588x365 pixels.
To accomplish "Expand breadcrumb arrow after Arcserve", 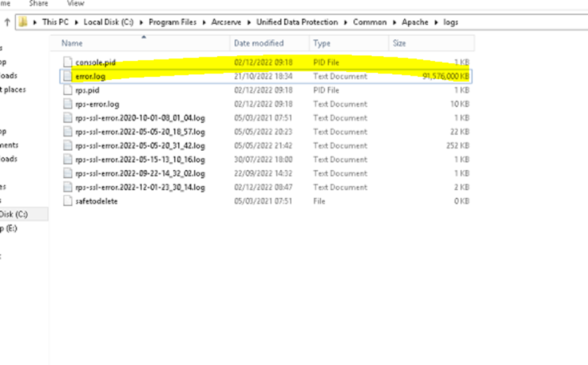I will pyautogui.click(x=249, y=23).
